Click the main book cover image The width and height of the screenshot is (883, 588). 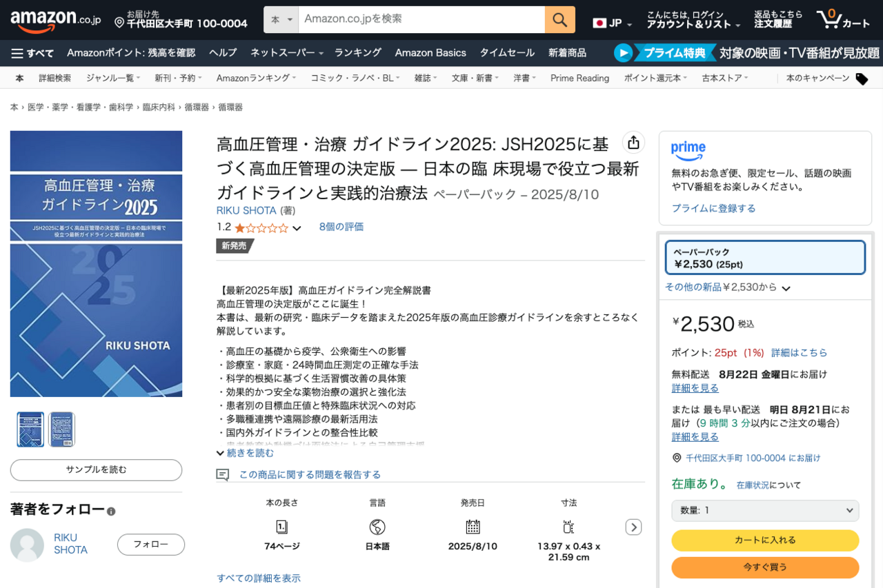pos(96,264)
